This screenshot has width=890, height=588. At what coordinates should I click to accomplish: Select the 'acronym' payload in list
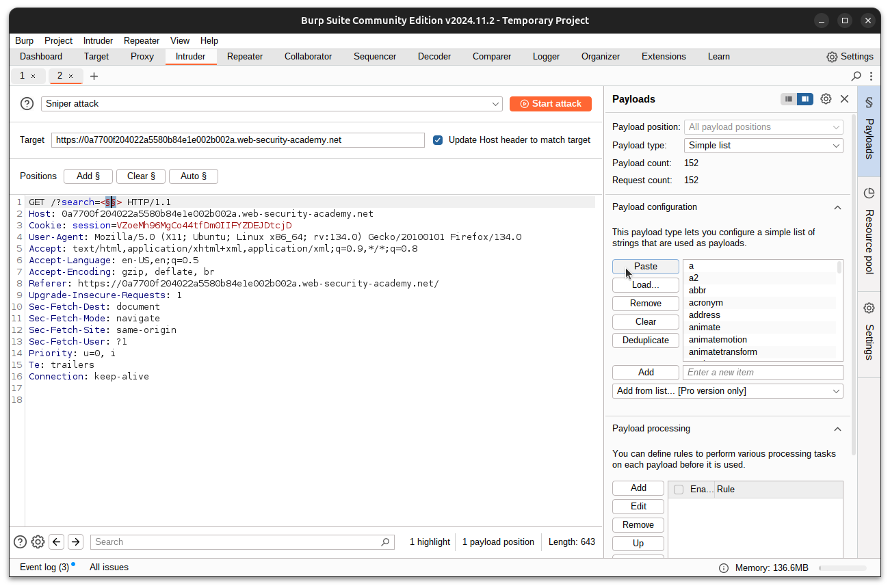[759, 303]
